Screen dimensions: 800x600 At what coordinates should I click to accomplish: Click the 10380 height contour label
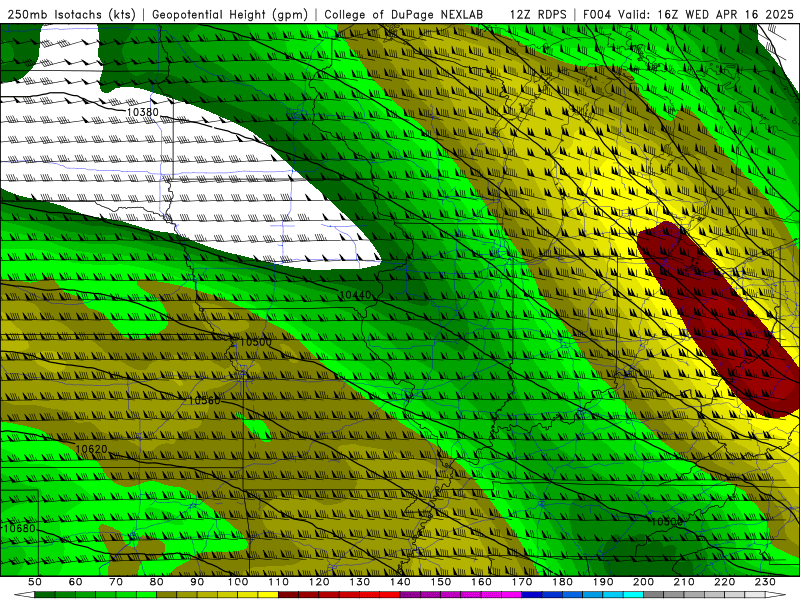(142, 112)
